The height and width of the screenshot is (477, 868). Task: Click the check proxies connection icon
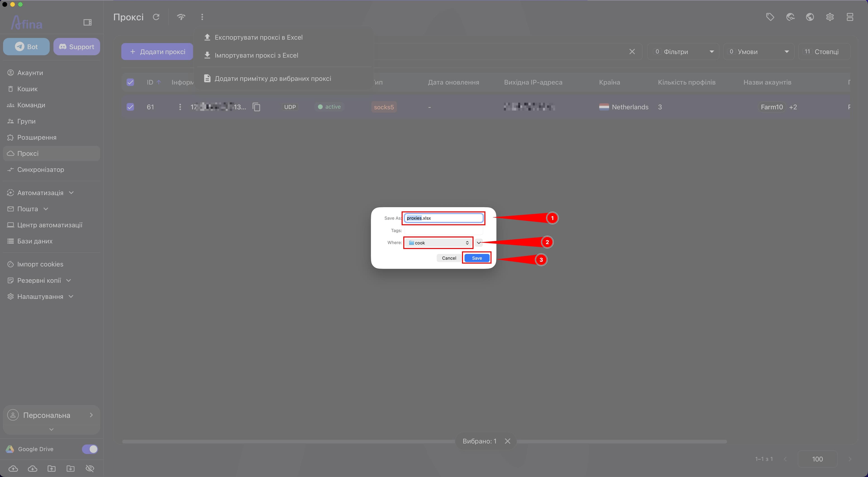[181, 17]
